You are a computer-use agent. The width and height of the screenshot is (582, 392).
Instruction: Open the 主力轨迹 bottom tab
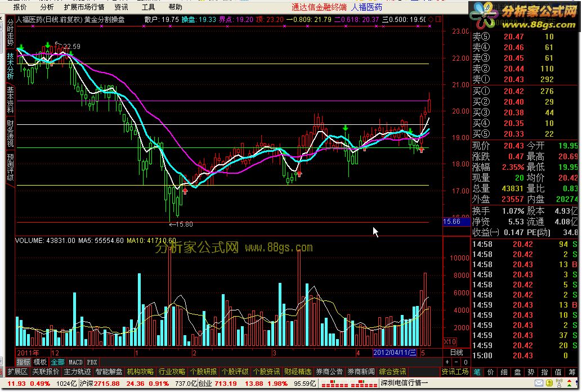coord(77,372)
